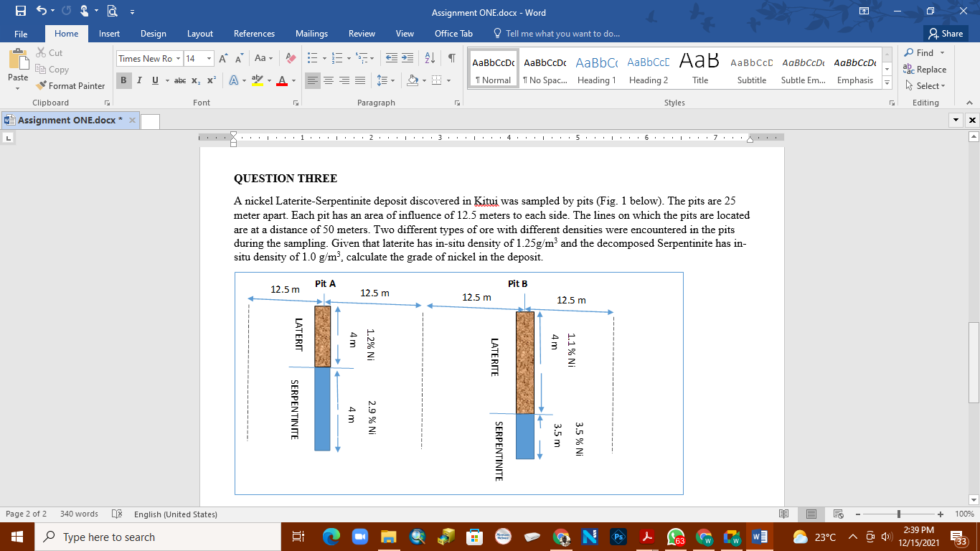Click the Format Painter icon
980x551 pixels.
coord(41,85)
